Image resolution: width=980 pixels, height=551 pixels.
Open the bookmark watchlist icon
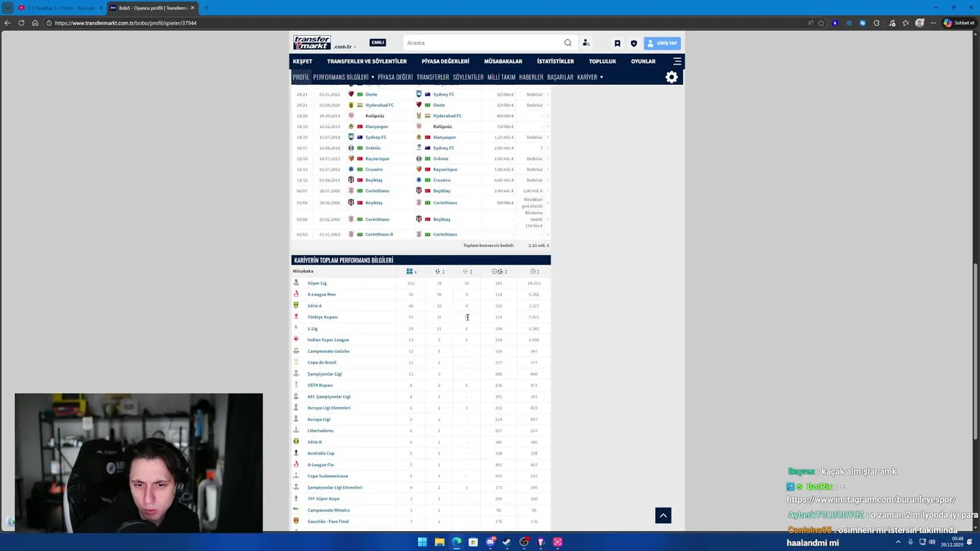(x=617, y=44)
